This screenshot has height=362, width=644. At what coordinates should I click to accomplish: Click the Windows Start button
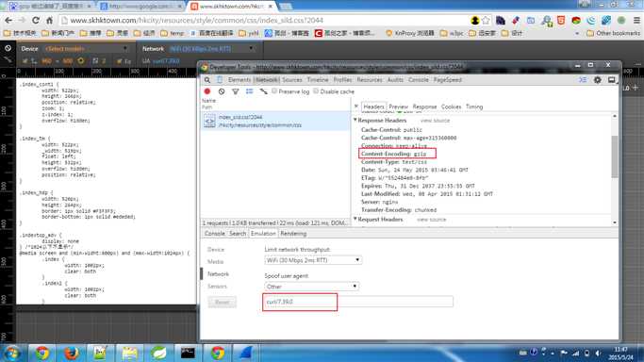coord(11,354)
